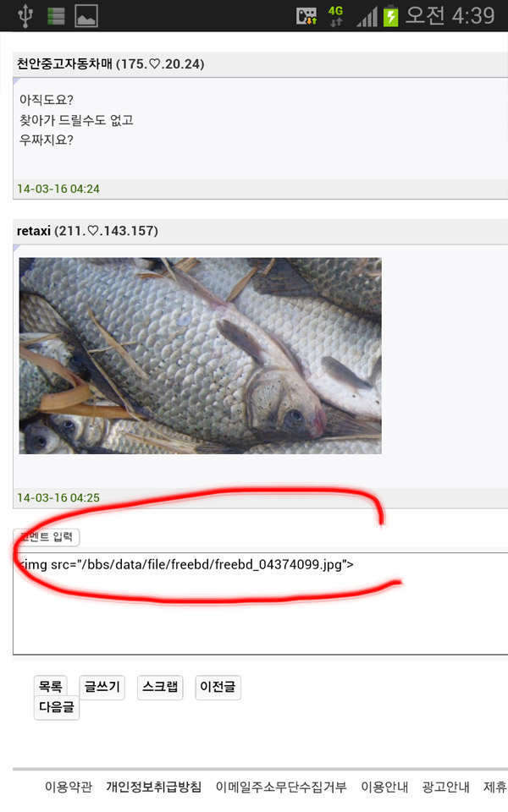Tap the USB connection status icon
508x812 pixels.
pos(25,15)
